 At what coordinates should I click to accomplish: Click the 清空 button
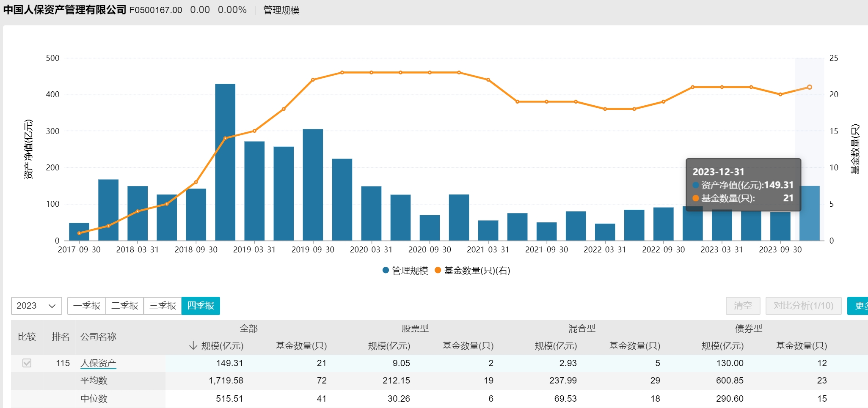pos(743,306)
